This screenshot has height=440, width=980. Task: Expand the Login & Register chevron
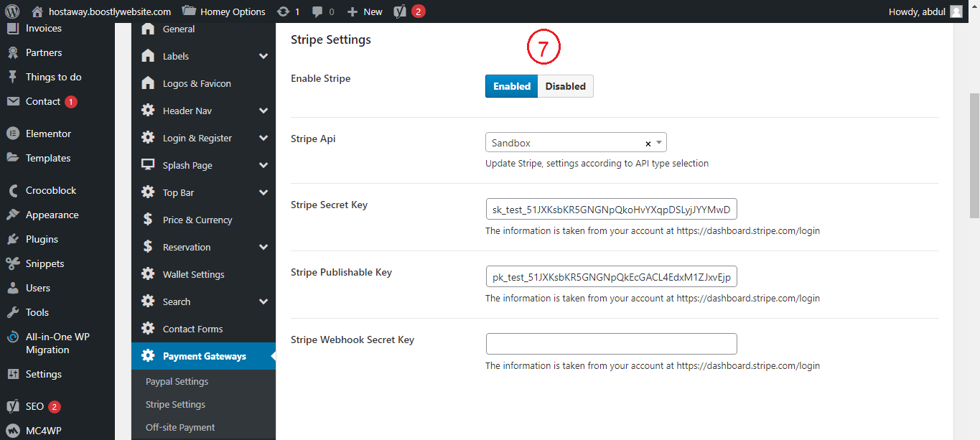[x=263, y=139]
